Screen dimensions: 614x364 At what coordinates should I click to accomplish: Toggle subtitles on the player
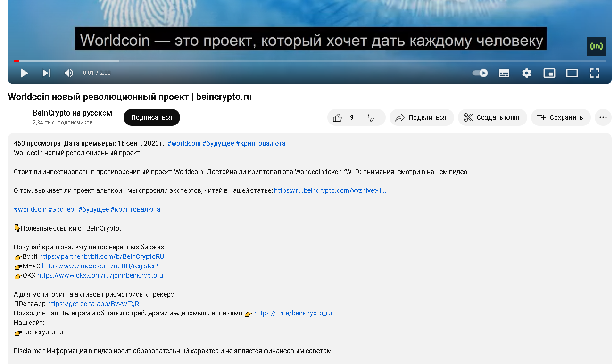[504, 73]
